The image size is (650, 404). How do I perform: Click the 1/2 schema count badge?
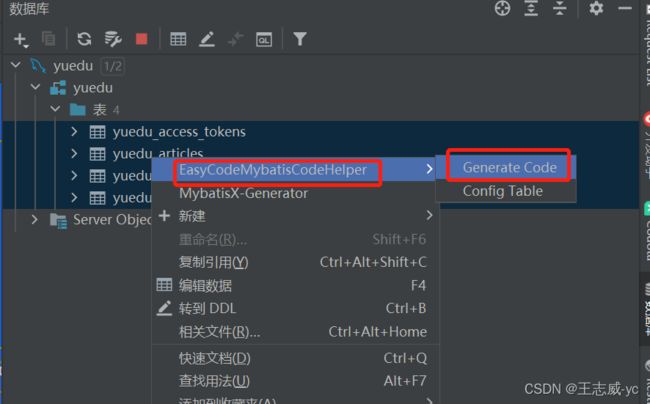point(113,66)
